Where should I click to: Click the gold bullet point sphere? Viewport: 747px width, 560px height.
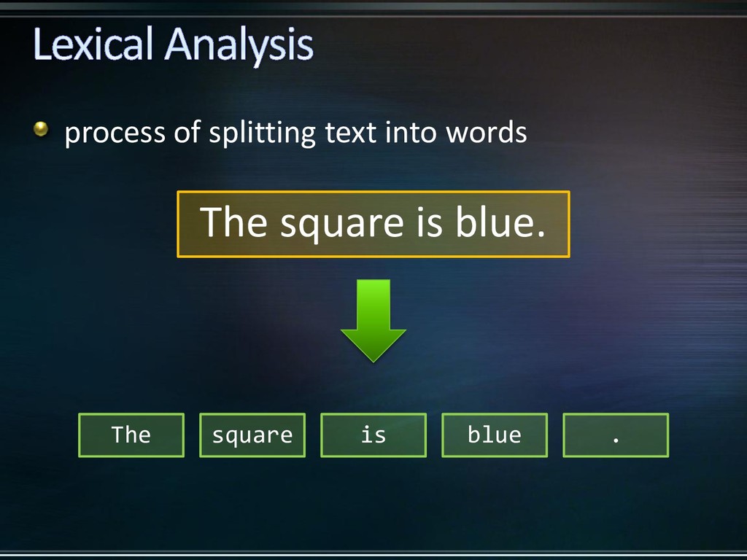[41, 128]
